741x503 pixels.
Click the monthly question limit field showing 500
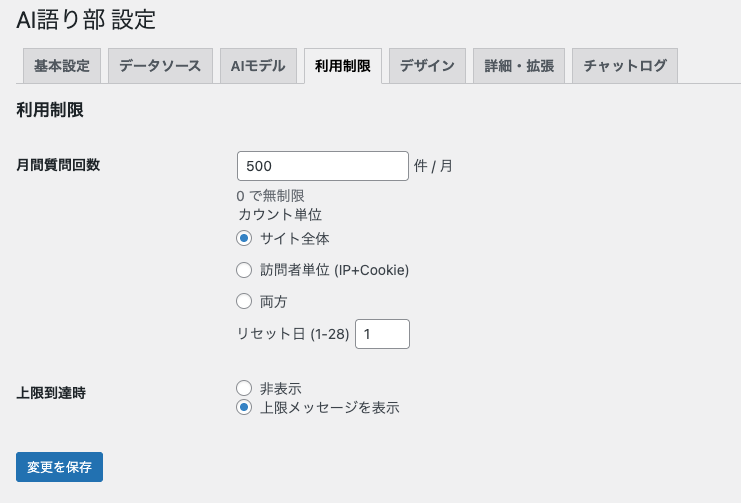click(x=322, y=166)
